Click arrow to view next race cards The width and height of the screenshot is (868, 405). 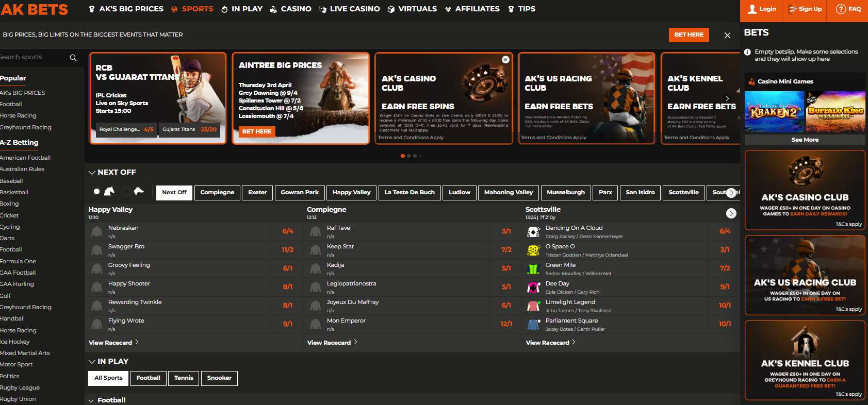731,213
